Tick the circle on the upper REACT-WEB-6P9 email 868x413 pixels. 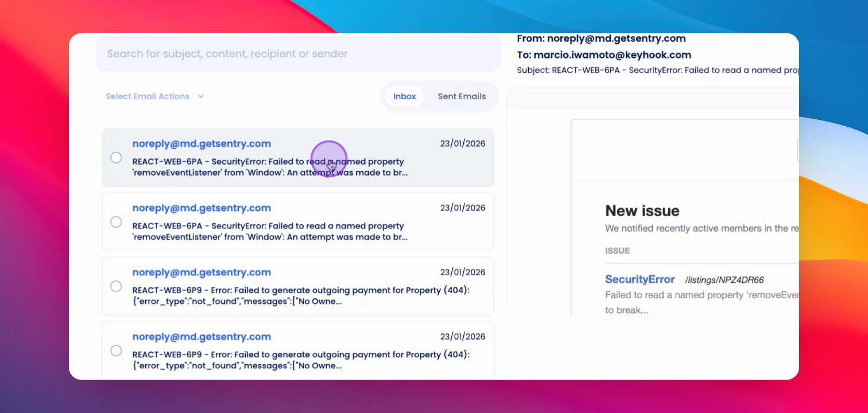(x=116, y=286)
